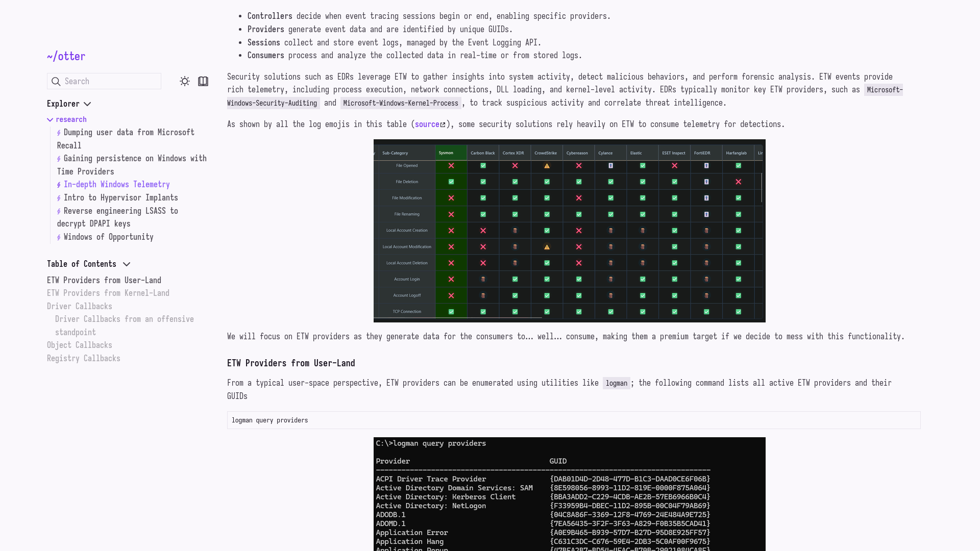This screenshot has width=980, height=551.
Task: Click the lightning icon beside Reverse engineering LSASS
Action: tap(59, 212)
